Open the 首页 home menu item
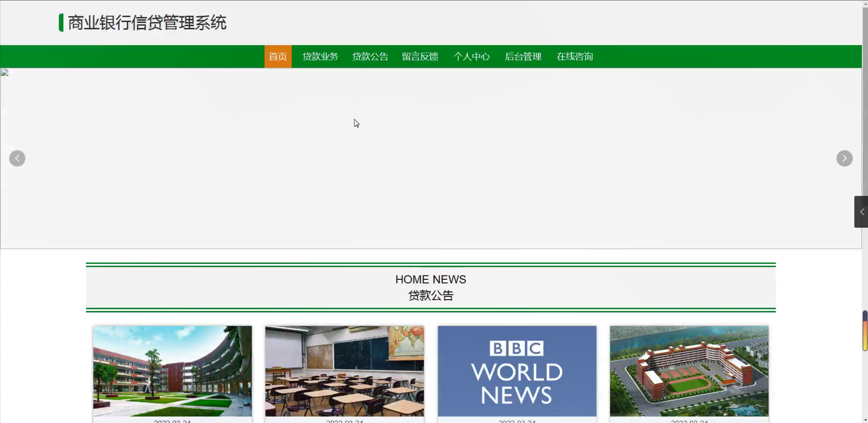 pos(278,57)
